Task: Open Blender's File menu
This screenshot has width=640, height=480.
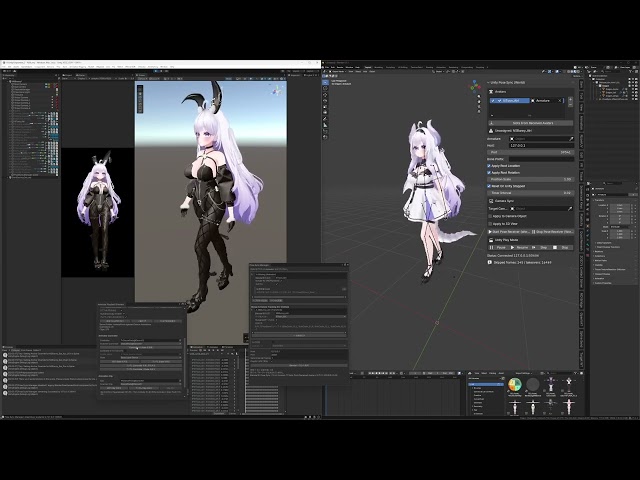Action: [327, 67]
